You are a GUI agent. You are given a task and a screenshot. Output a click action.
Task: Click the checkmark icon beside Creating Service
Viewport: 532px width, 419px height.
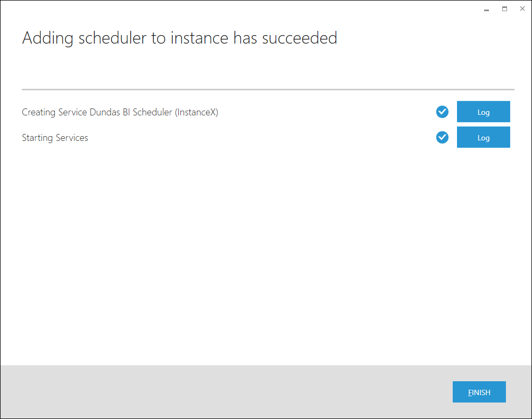click(442, 112)
